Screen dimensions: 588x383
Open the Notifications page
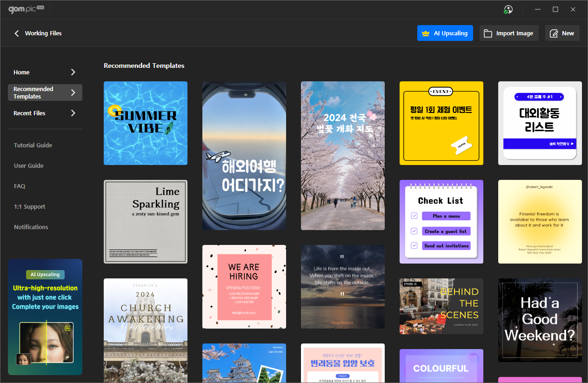pos(31,227)
